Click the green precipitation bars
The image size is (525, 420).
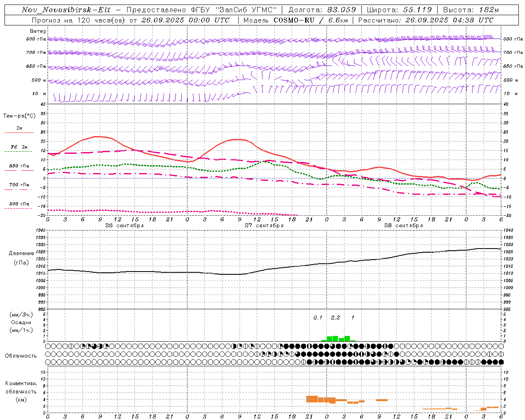(x=338, y=338)
